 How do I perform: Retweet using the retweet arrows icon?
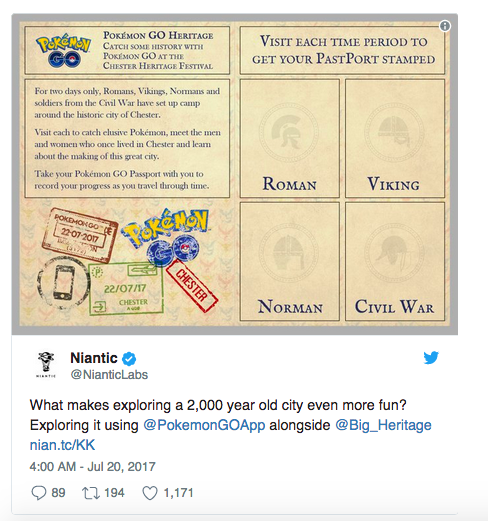pos(91,493)
